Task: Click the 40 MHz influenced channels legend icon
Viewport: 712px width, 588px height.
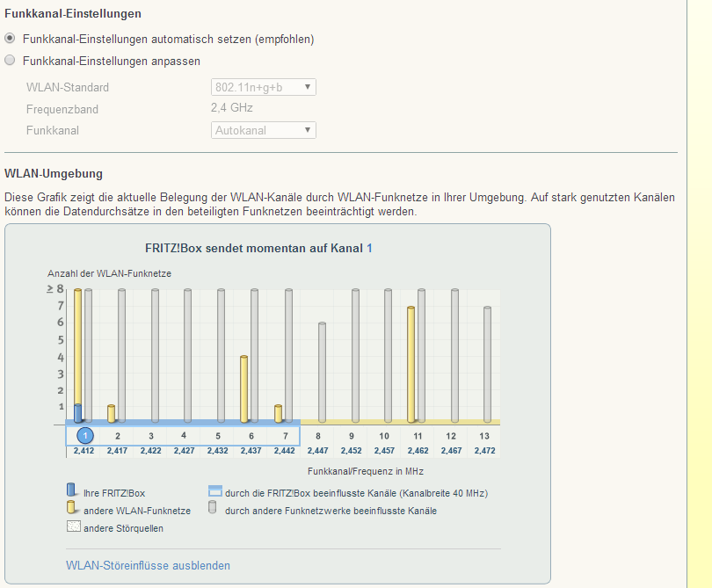Action: (215, 491)
